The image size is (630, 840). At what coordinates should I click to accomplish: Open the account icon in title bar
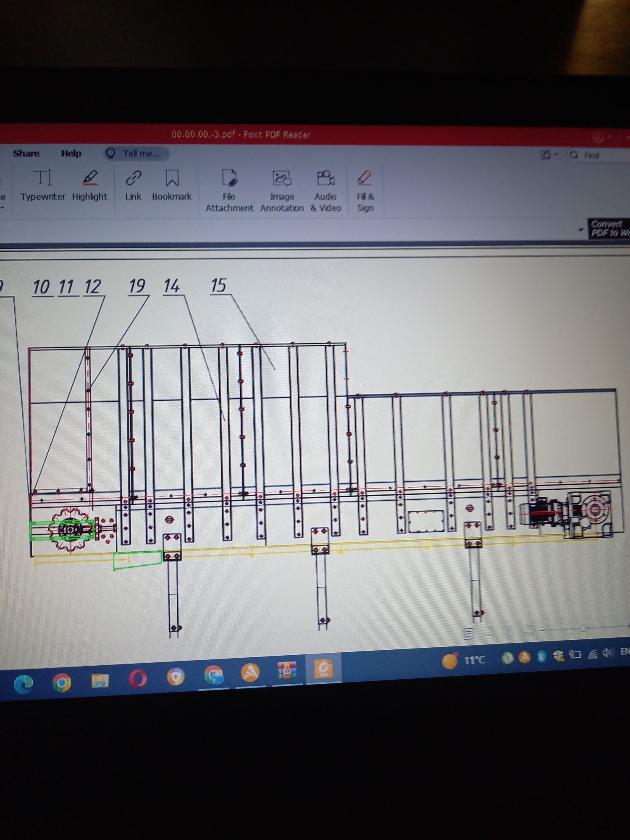tap(597, 137)
